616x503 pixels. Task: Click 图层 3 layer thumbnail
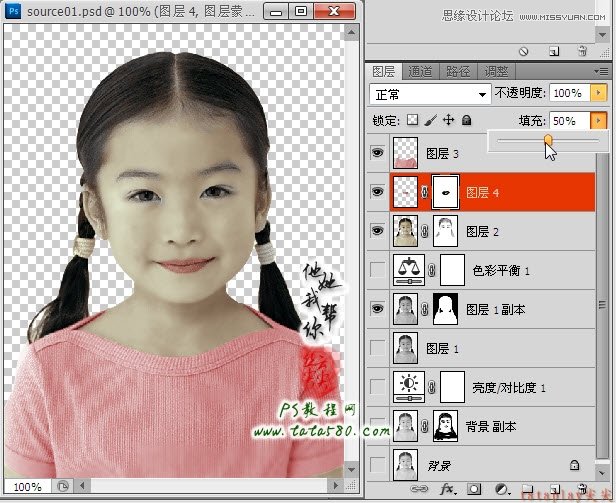point(405,153)
